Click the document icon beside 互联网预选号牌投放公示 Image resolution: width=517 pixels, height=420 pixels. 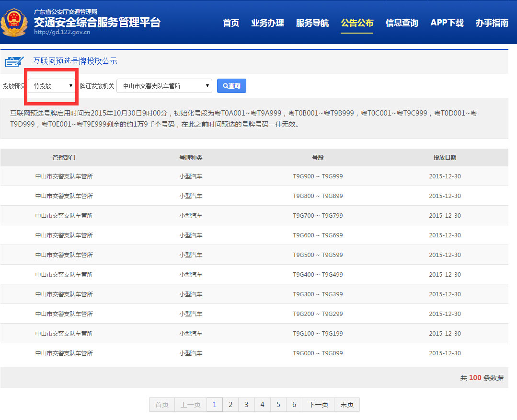(15, 61)
